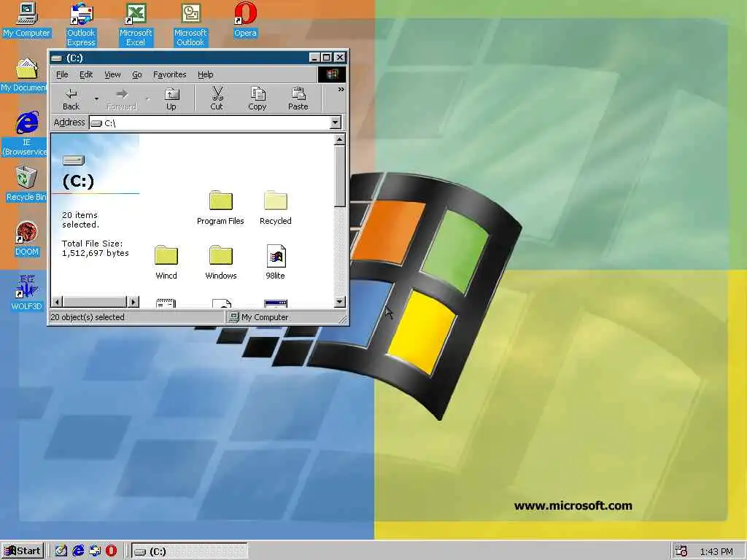Screen dimensions: 747x560
Task: Go Up one folder level
Action: 171,99
